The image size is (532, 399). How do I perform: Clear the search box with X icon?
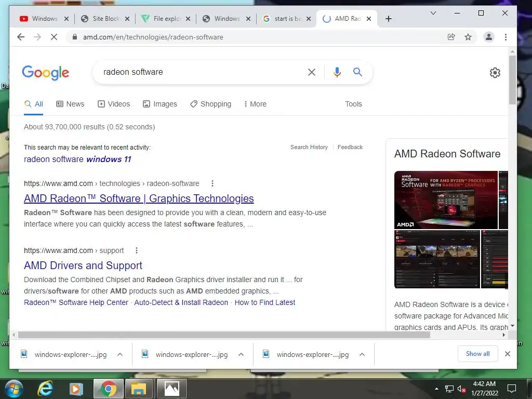(312, 72)
